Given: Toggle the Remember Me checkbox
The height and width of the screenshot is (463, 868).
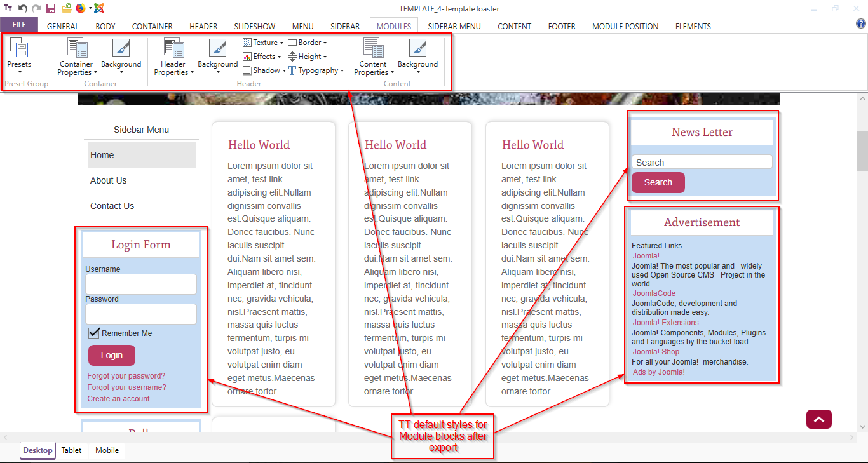Looking at the screenshot, I should click(x=94, y=333).
